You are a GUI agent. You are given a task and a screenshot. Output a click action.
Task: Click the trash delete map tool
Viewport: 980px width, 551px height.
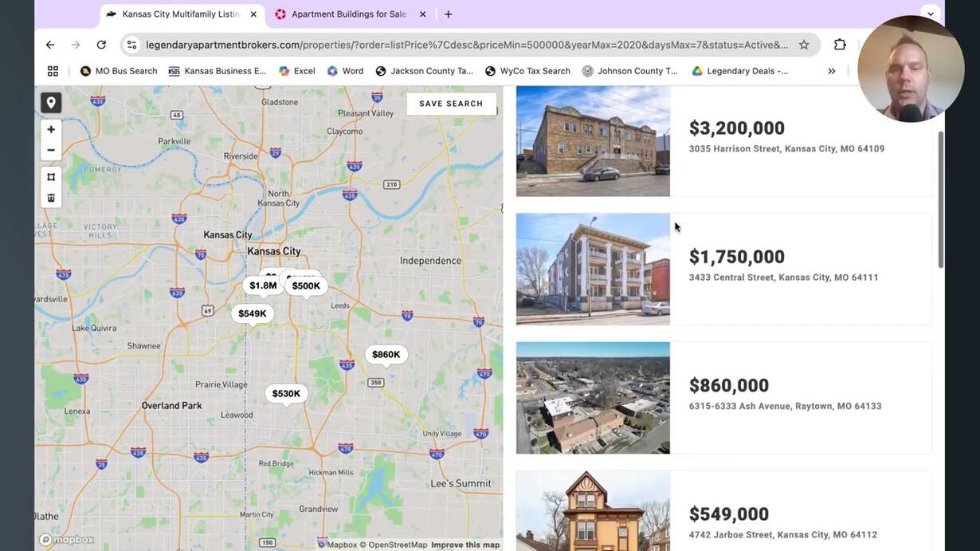(51, 198)
